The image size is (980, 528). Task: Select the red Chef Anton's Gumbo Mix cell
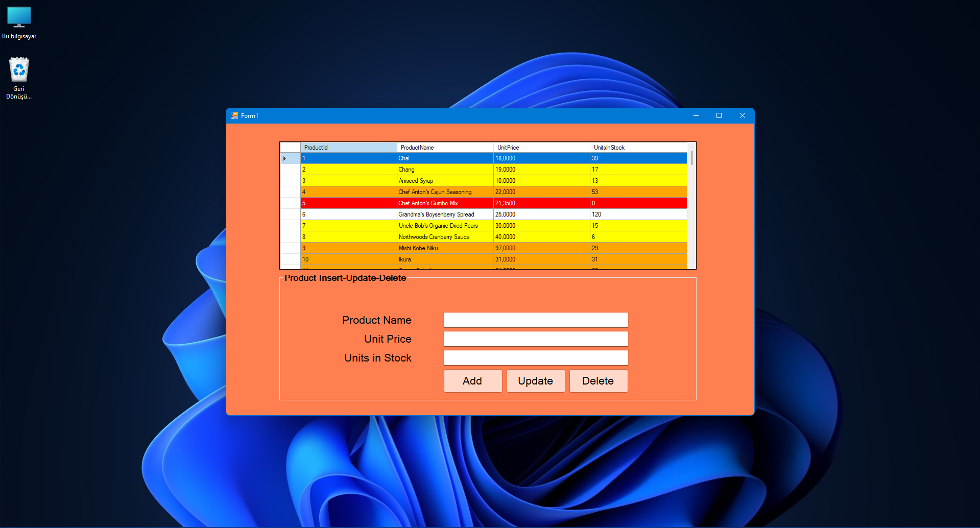[x=445, y=203]
